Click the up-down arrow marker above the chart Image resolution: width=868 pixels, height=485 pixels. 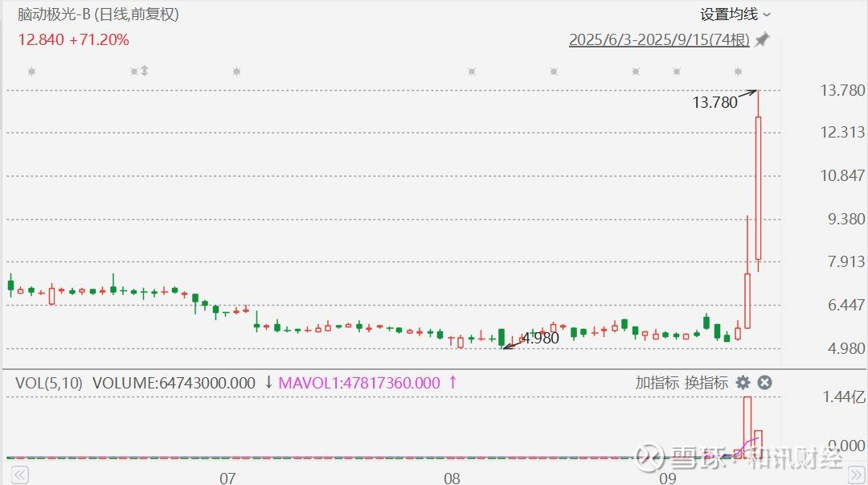click(x=145, y=71)
